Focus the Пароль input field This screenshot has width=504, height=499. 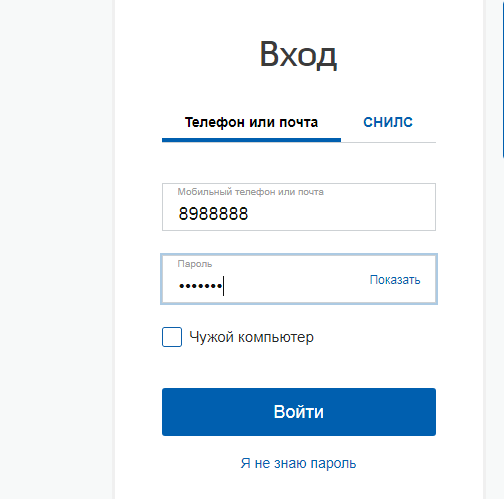(299, 279)
